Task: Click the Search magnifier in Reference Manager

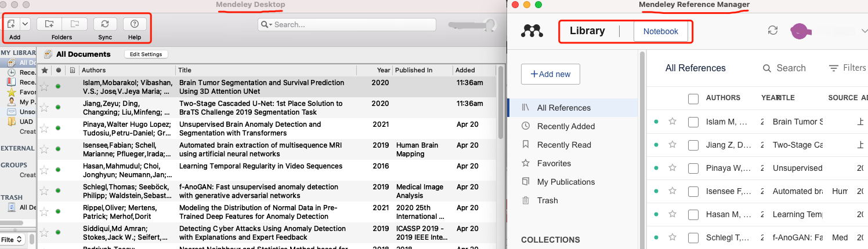Action: tap(767, 68)
